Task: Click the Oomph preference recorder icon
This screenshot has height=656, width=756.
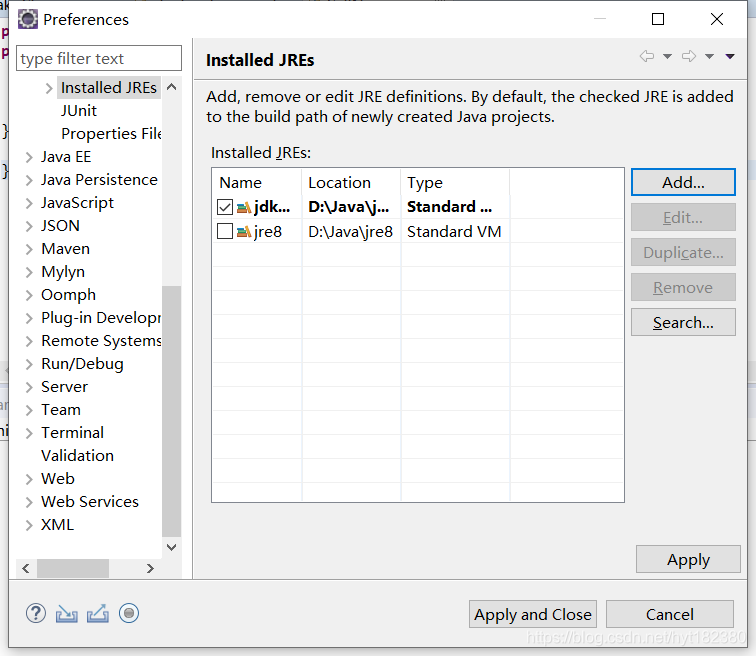Action: tap(129, 613)
